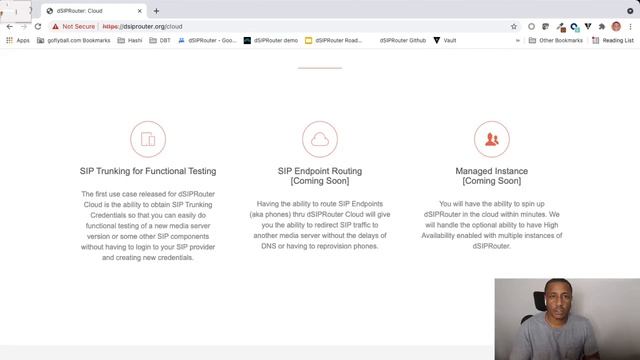Open the dSIPRouter demo bookmark
Viewport: 640px width, 360px height.
pyautogui.click(x=271, y=40)
